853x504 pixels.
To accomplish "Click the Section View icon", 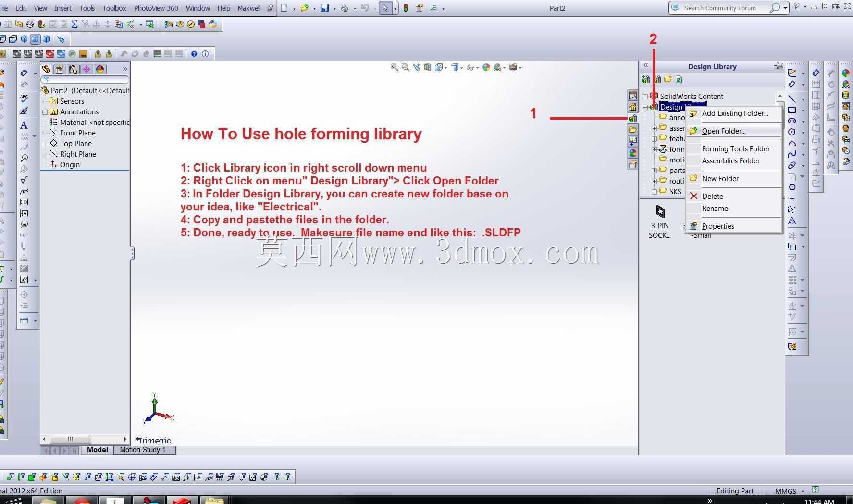I will [428, 67].
